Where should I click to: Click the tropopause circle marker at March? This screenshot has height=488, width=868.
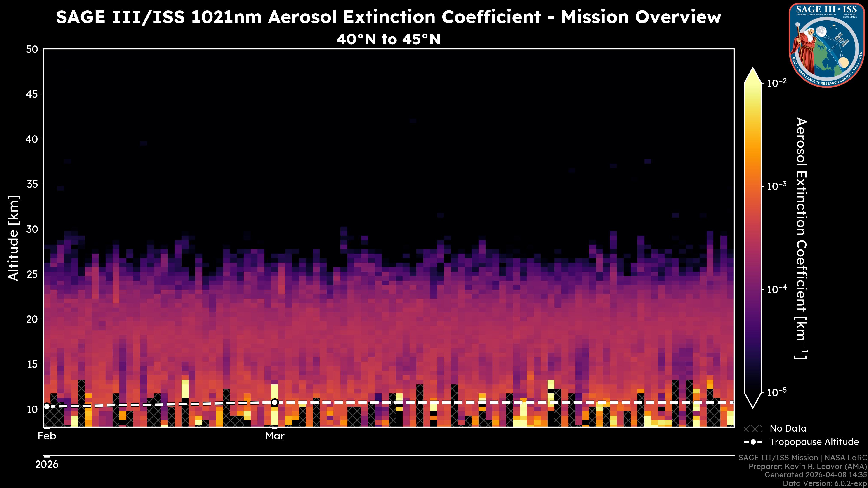pos(275,402)
